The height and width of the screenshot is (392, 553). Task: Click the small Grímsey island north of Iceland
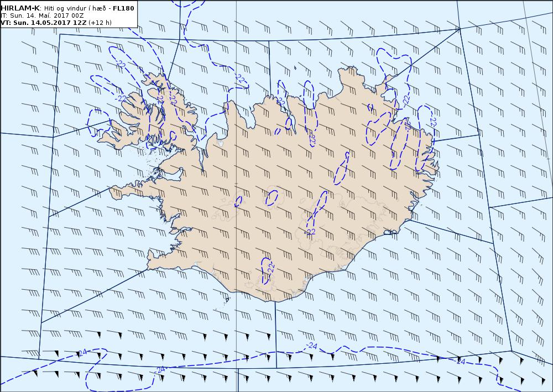coord(295,67)
